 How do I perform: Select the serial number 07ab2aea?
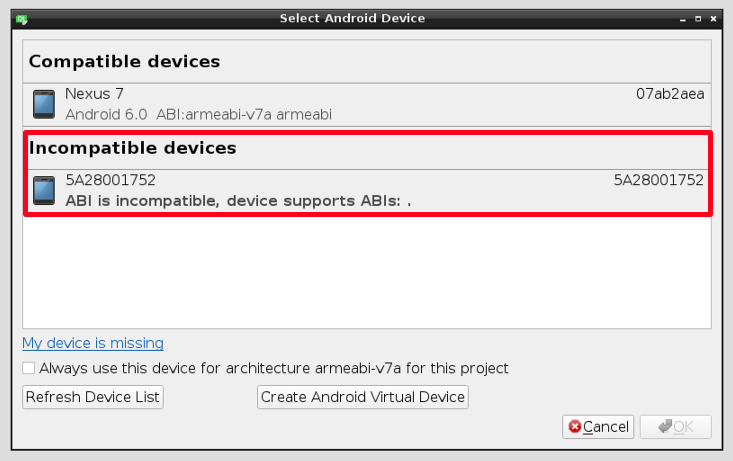(x=670, y=94)
